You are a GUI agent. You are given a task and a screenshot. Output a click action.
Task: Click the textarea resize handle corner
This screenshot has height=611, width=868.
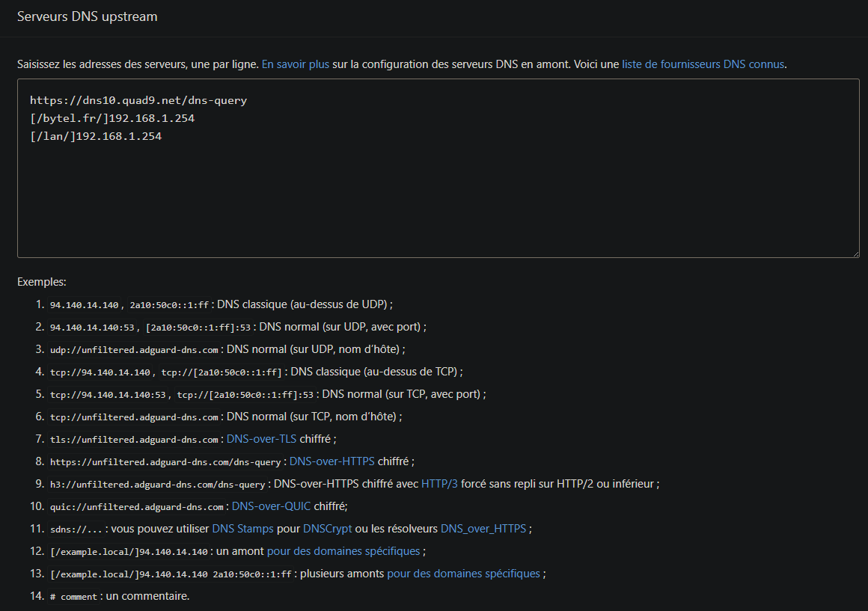[855, 254]
